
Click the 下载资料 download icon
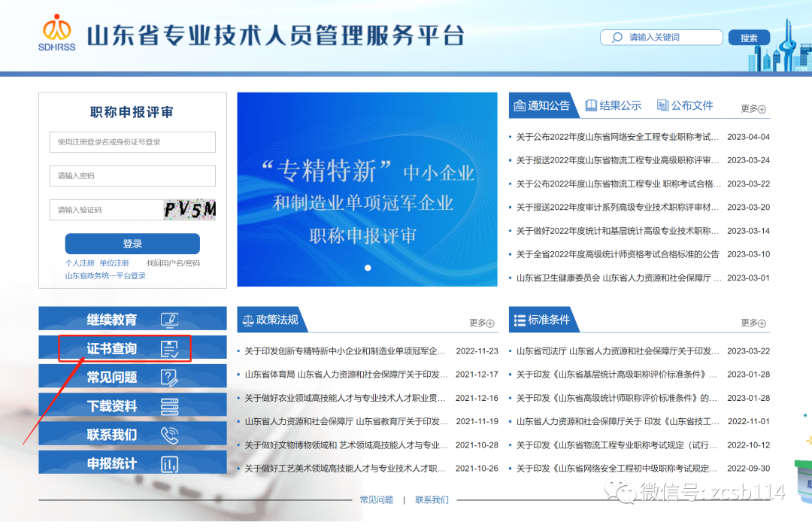tap(170, 406)
